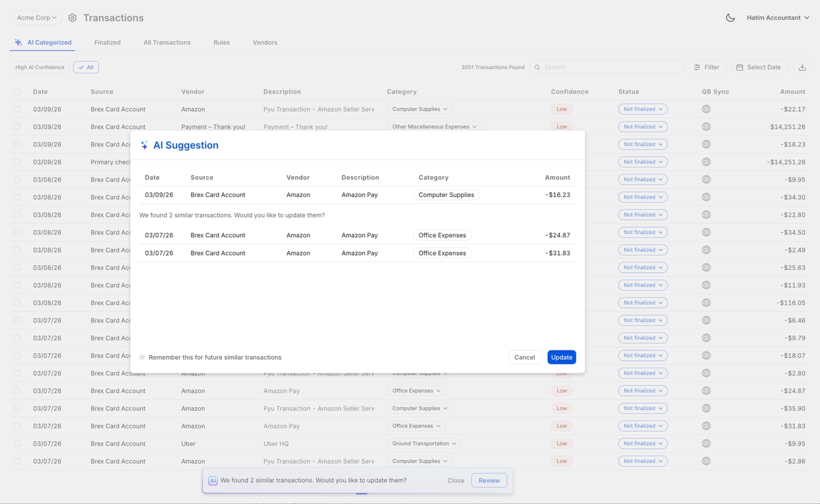The image size is (820, 504).
Task: Select checkbox for Uber HQ transaction row
Action: (17, 444)
